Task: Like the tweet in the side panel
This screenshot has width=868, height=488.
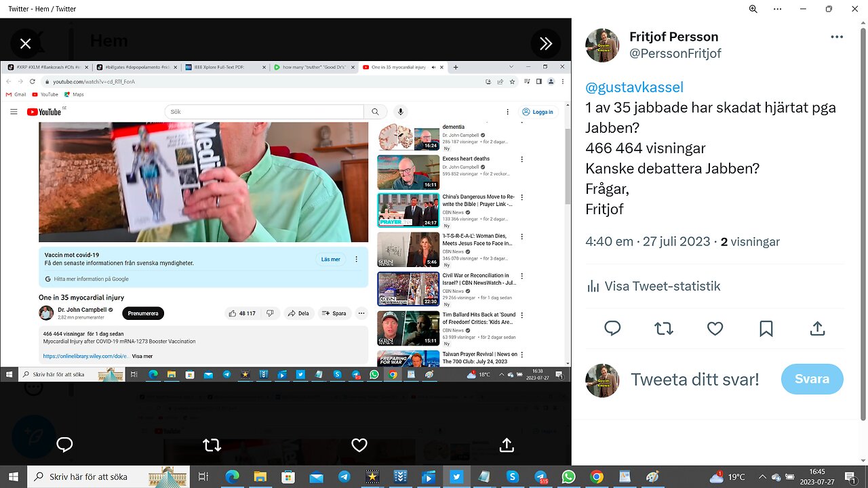Action: click(x=715, y=329)
